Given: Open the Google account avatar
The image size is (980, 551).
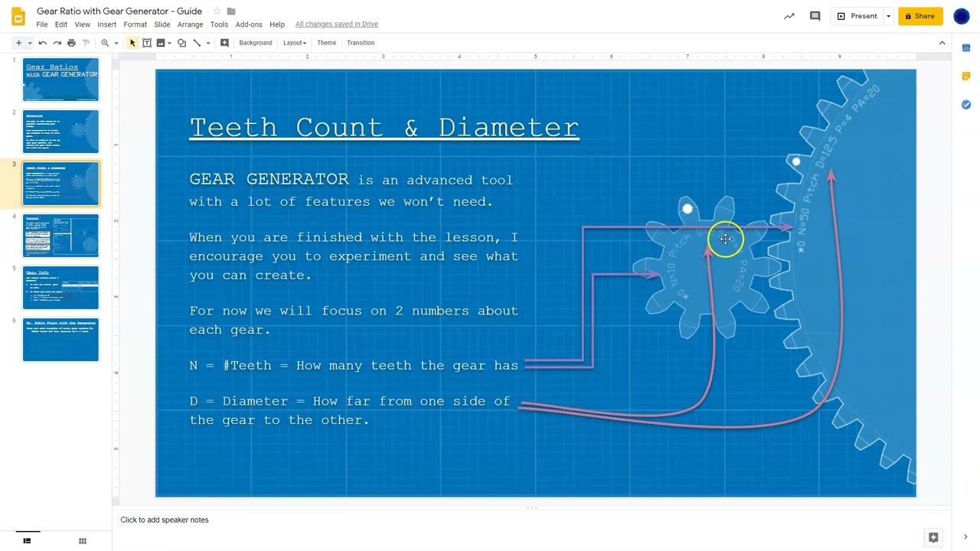Looking at the screenshot, I should coord(962,16).
